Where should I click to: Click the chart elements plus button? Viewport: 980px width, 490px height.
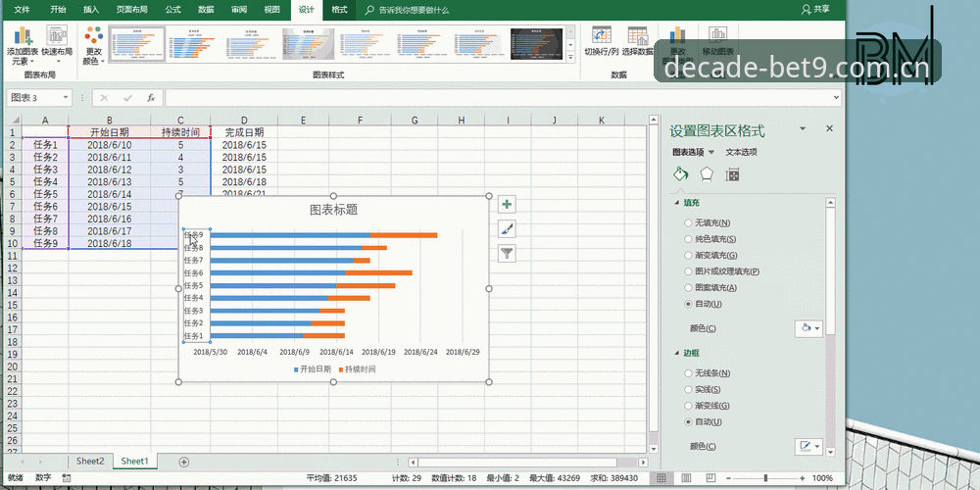(x=507, y=205)
